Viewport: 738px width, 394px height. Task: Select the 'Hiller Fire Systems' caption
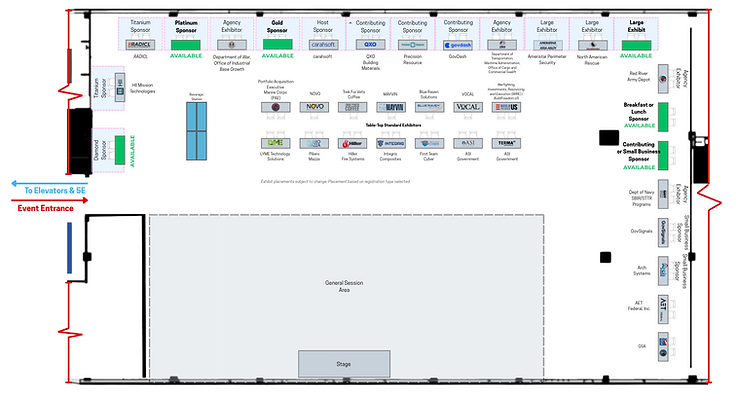(x=353, y=156)
